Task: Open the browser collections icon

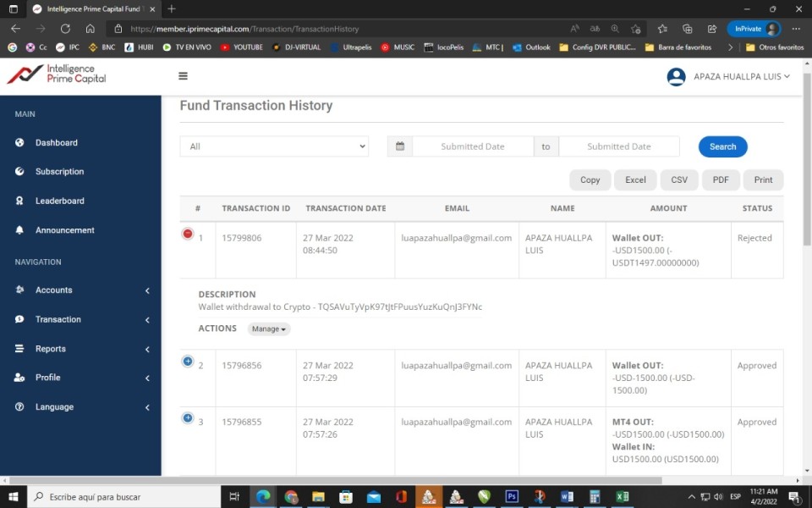Action: coord(687,29)
